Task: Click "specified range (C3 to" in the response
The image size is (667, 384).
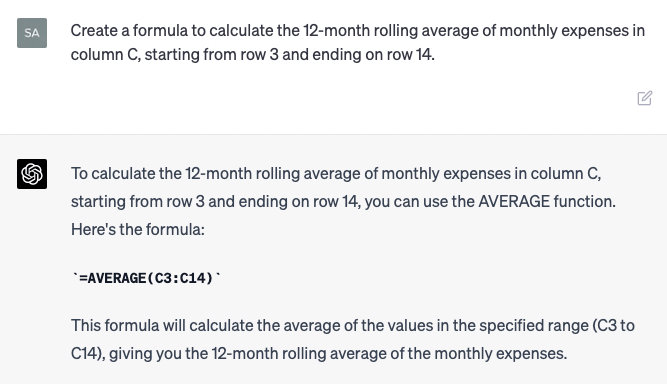Action: pos(557,325)
